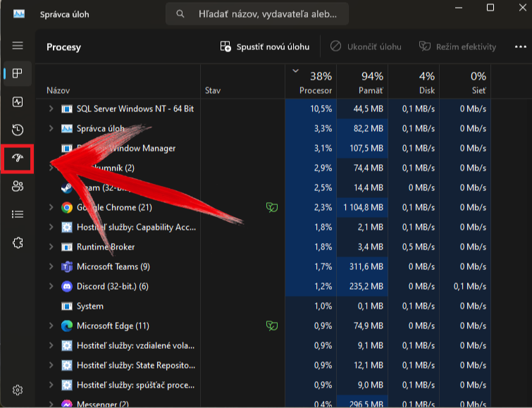Open the App history sidebar icon
532x408 pixels.
tap(18, 130)
